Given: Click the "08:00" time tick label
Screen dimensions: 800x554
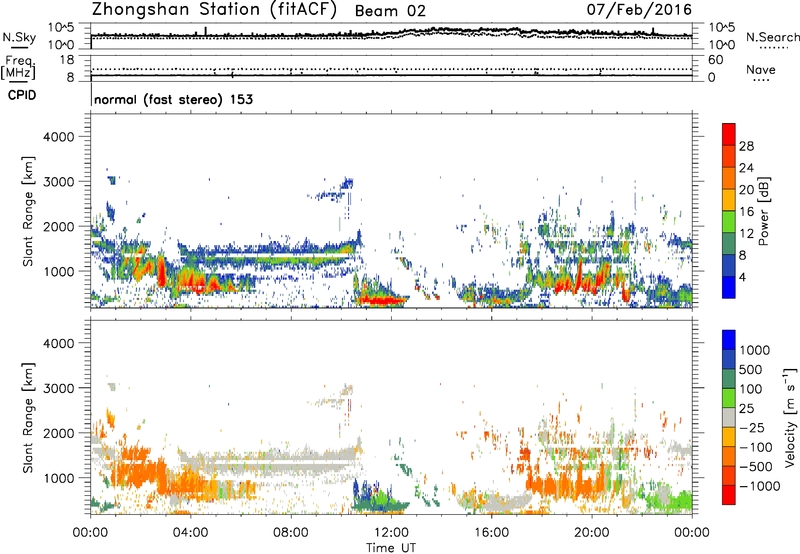Looking at the screenshot, I should click(290, 533).
